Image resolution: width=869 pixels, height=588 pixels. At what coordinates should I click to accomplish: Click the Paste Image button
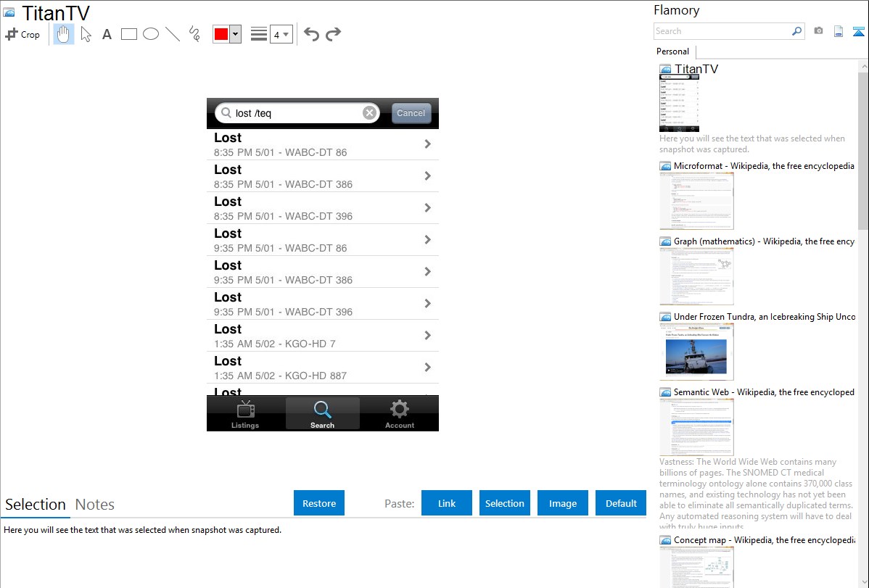[x=562, y=503]
